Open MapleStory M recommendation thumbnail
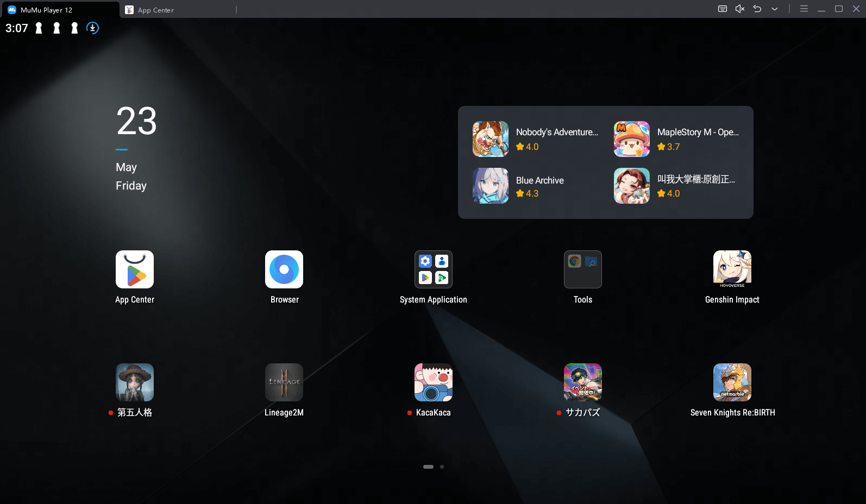 pyautogui.click(x=632, y=139)
